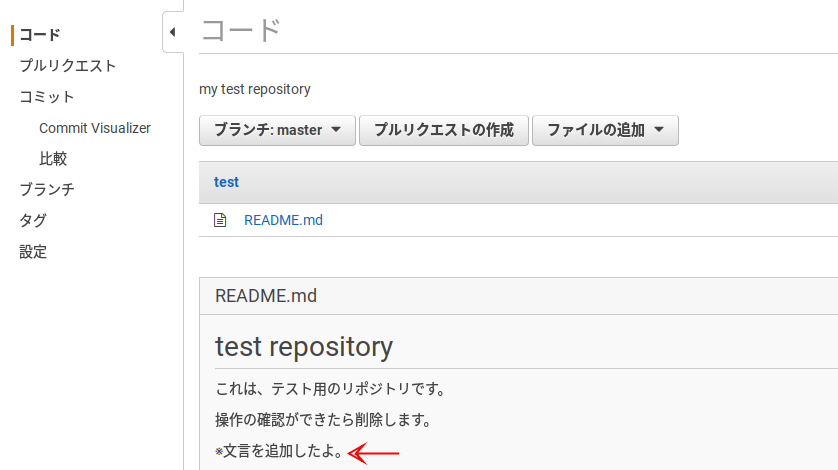Viewport: 838px width, 470px height.
Task: Go to プルリクエスト in sidebar
Action: [x=68, y=66]
